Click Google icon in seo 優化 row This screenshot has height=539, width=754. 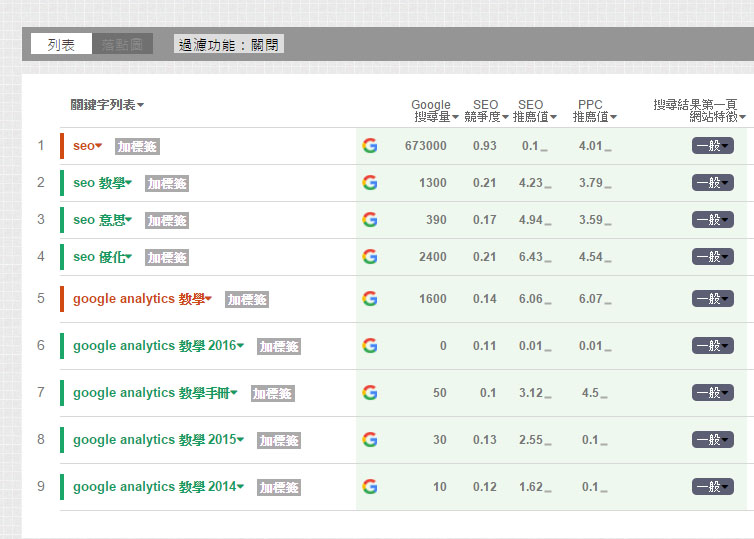(370, 257)
